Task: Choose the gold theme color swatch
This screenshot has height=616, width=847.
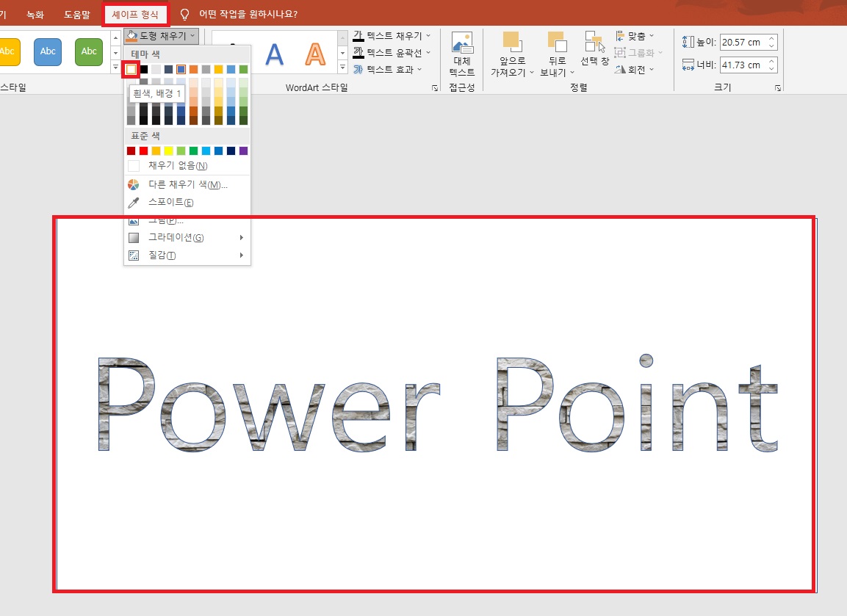Action: (x=218, y=69)
